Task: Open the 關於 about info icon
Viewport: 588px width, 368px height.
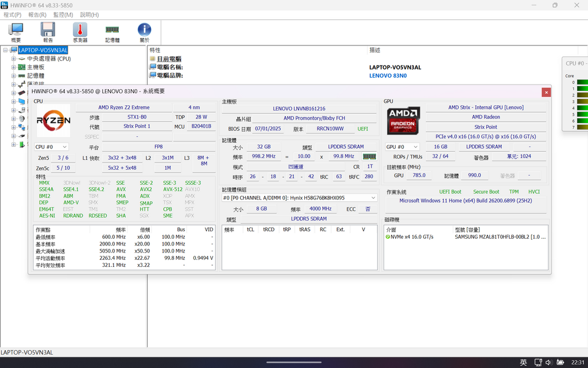Action: (x=144, y=32)
